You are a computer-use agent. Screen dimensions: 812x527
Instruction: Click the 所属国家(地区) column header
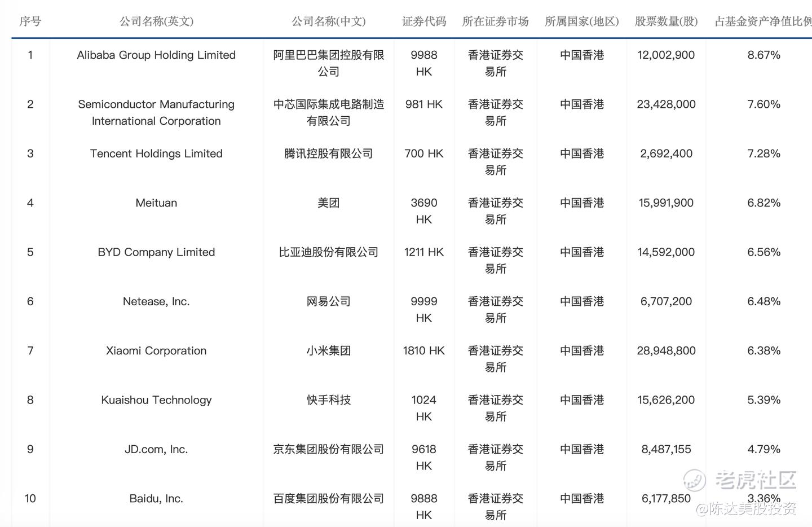(582, 21)
